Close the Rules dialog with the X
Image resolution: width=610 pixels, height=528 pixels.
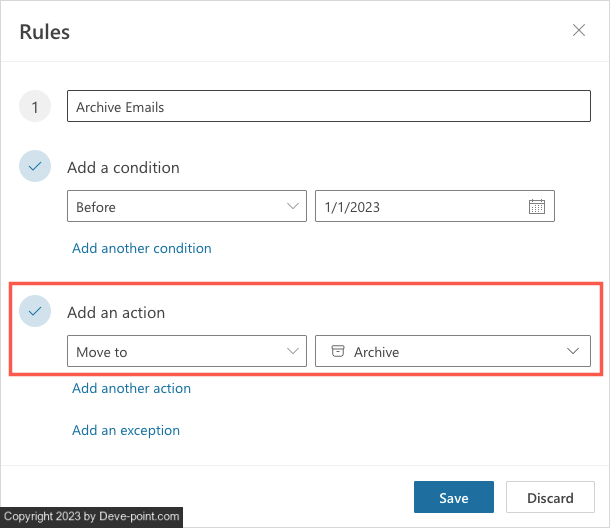click(x=579, y=30)
